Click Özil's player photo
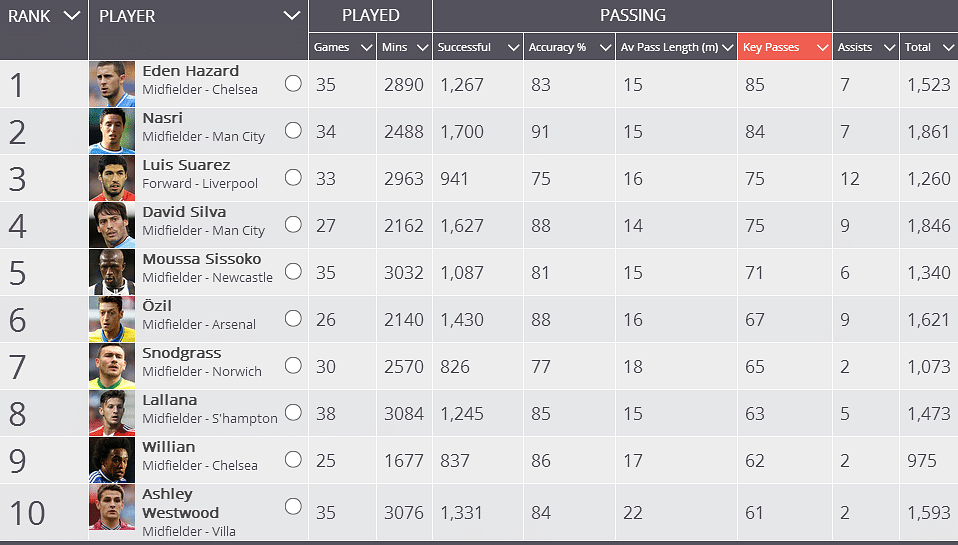958x545 pixels. pos(111,320)
